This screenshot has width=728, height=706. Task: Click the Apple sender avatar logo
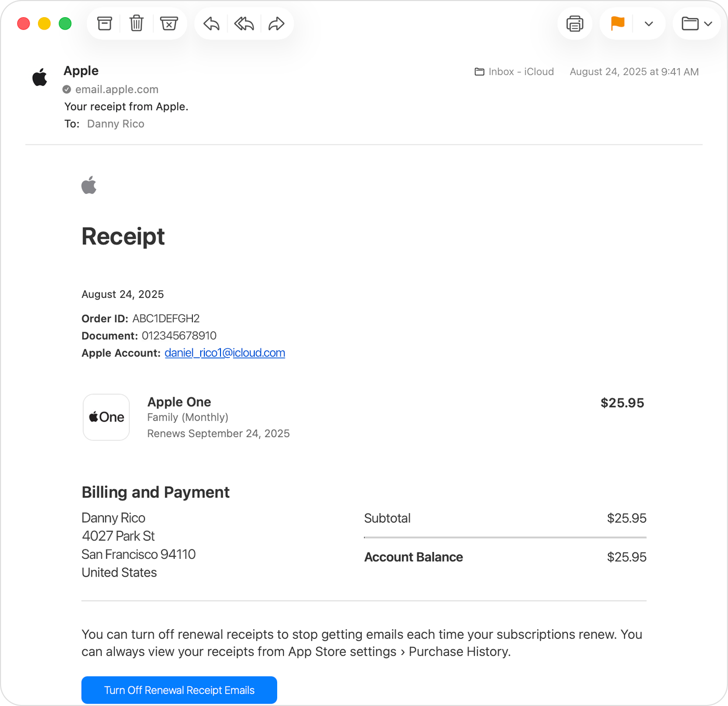40,77
